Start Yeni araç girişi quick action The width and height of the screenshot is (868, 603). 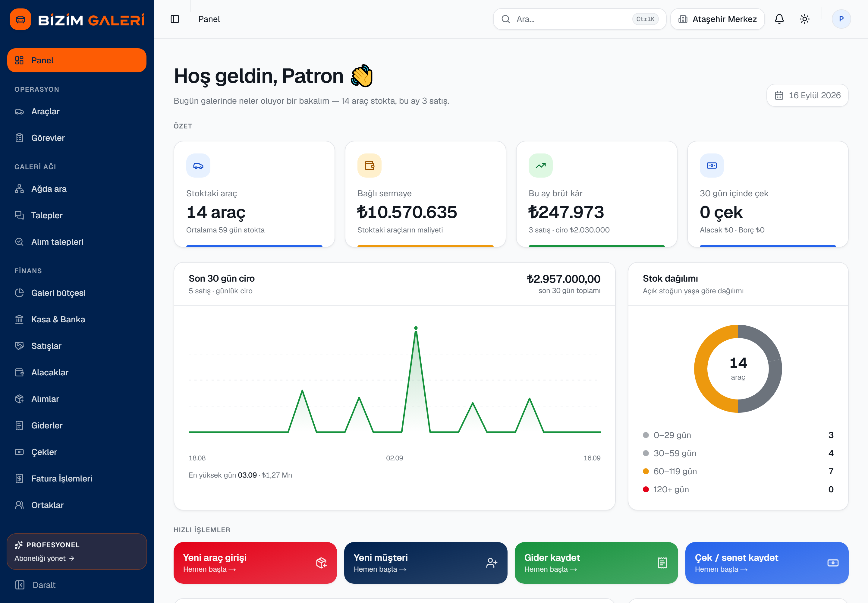pyautogui.click(x=255, y=563)
